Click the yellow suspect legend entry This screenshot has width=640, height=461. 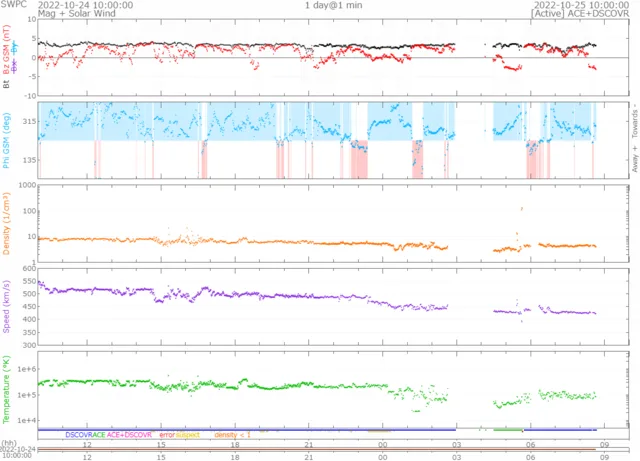click(x=190, y=435)
